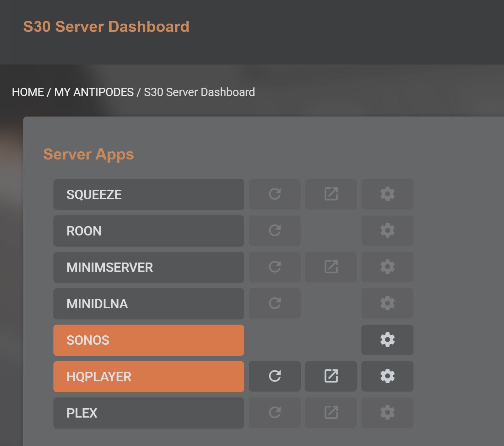This screenshot has width=504, height=446.
Task: Open MY ANTIPODES breadcrumb link
Action: click(x=94, y=92)
